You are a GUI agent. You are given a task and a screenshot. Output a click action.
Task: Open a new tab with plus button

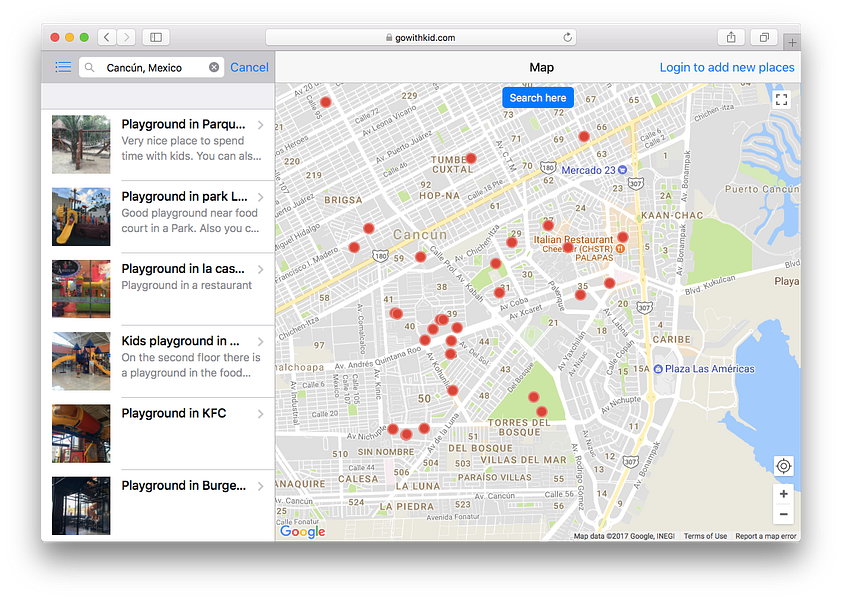pos(792,42)
